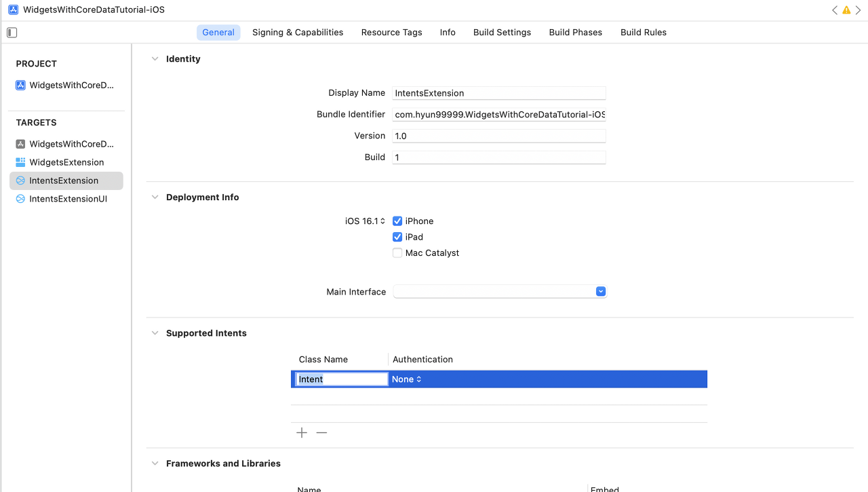Open the Build Phases tab
Image resolution: width=868 pixels, height=492 pixels.
point(576,33)
